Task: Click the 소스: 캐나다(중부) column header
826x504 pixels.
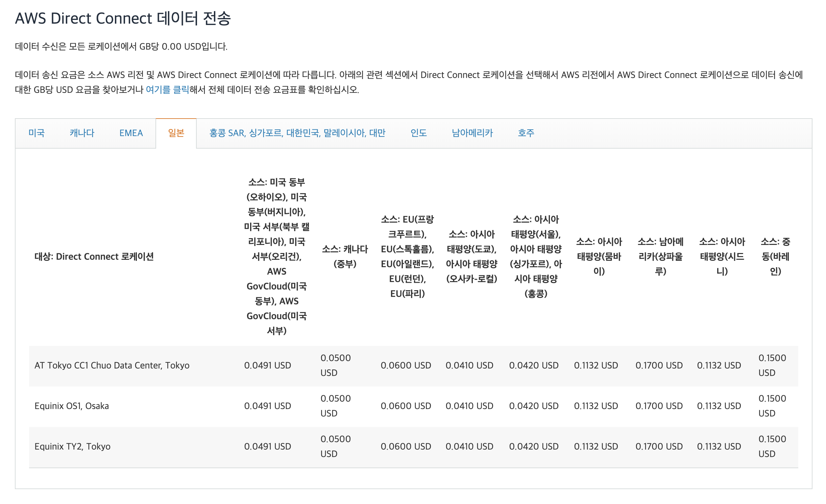Action: (345, 257)
